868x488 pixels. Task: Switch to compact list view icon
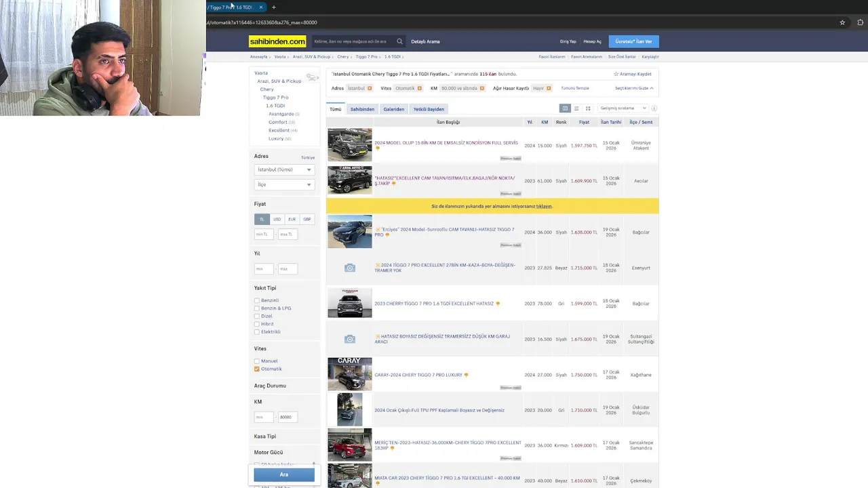click(x=576, y=108)
